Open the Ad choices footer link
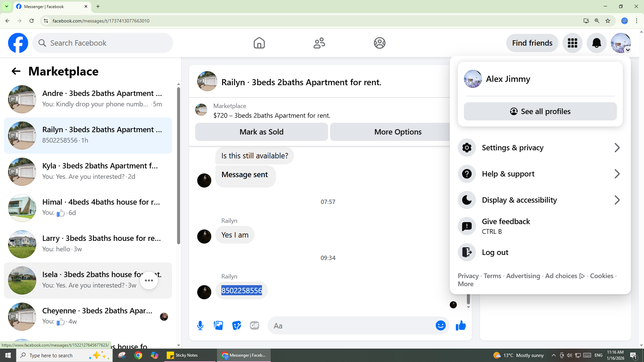 (x=565, y=276)
